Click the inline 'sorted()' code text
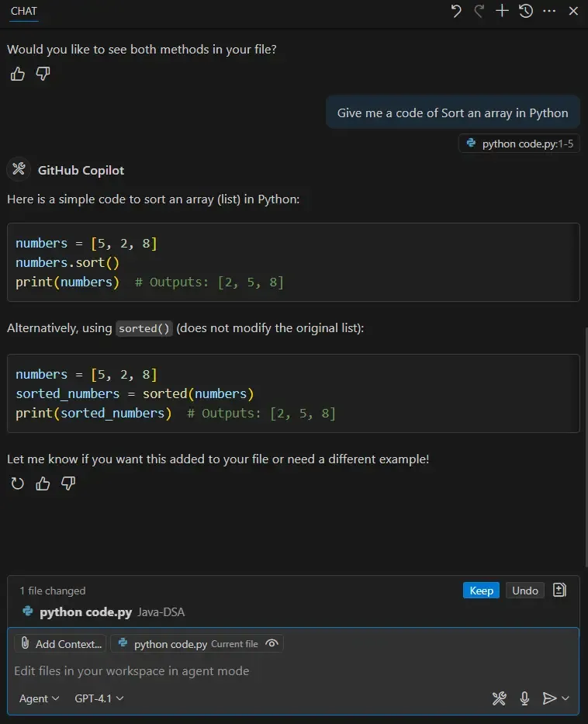588x724 pixels. [144, 328]
